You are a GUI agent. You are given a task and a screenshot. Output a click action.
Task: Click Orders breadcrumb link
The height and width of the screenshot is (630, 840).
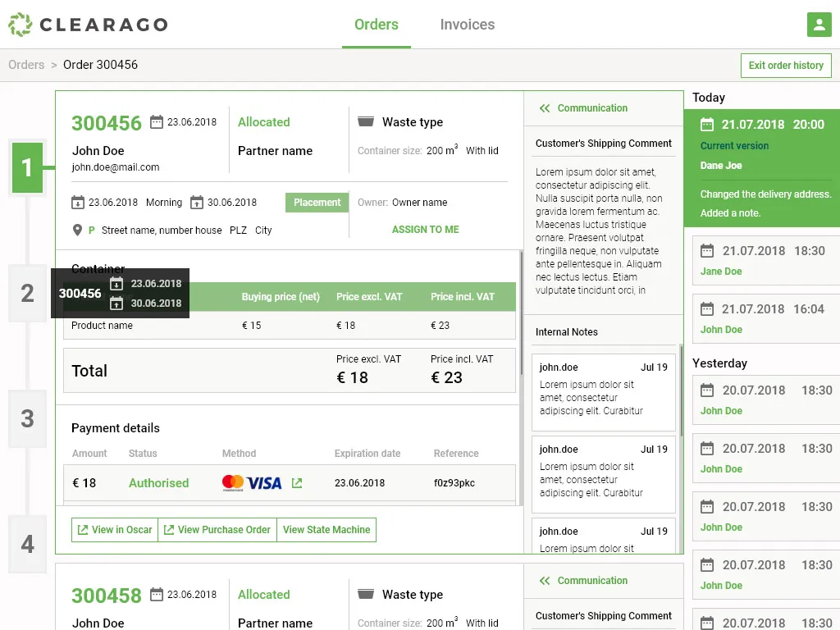tap(26, 65)
